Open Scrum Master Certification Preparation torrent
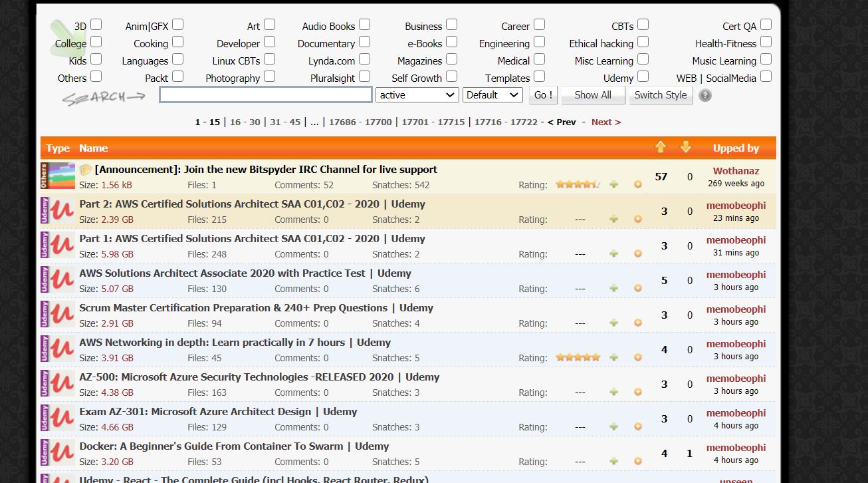 pyautogui.click(x=256, y=307)
